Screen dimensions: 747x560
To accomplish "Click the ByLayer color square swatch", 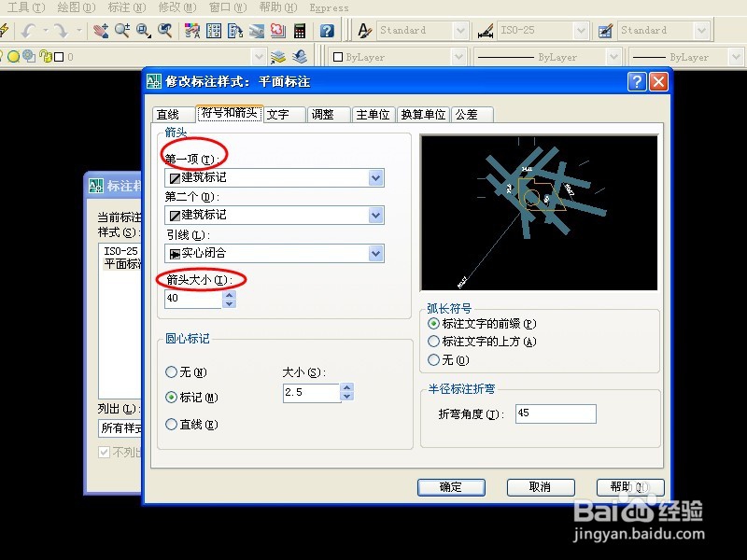I will tap(338, 57).
